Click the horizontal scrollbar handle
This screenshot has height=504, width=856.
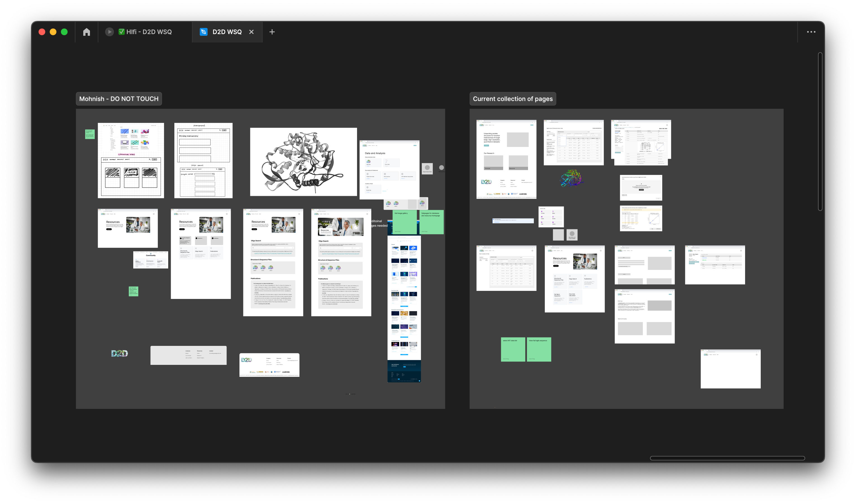click(x=727, y=458)
